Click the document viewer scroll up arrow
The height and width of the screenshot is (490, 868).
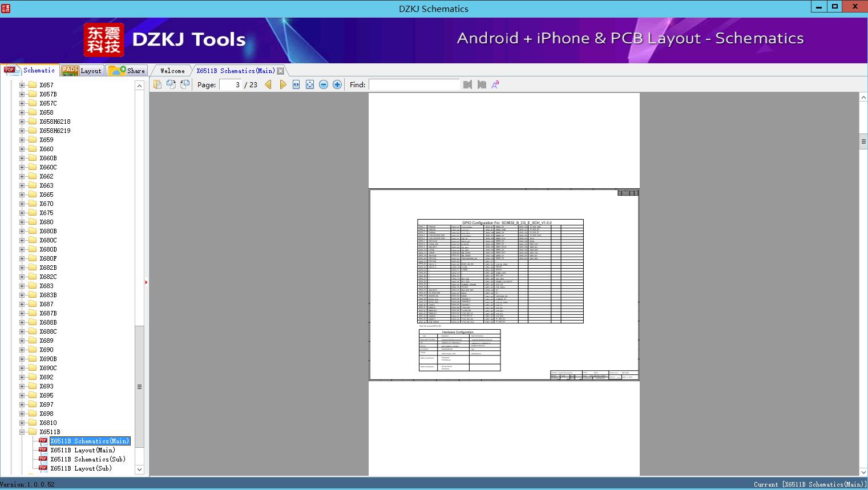point(863,98)
